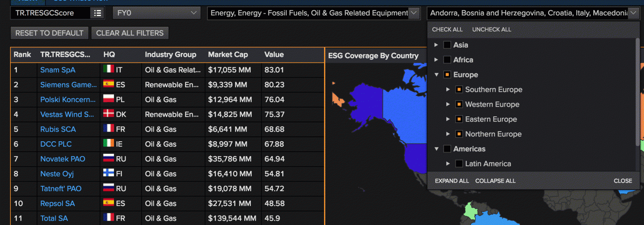Click UNCHECK ALL in country panel
The height and width of the screenshot is (225, 644).
coord(491,29)
